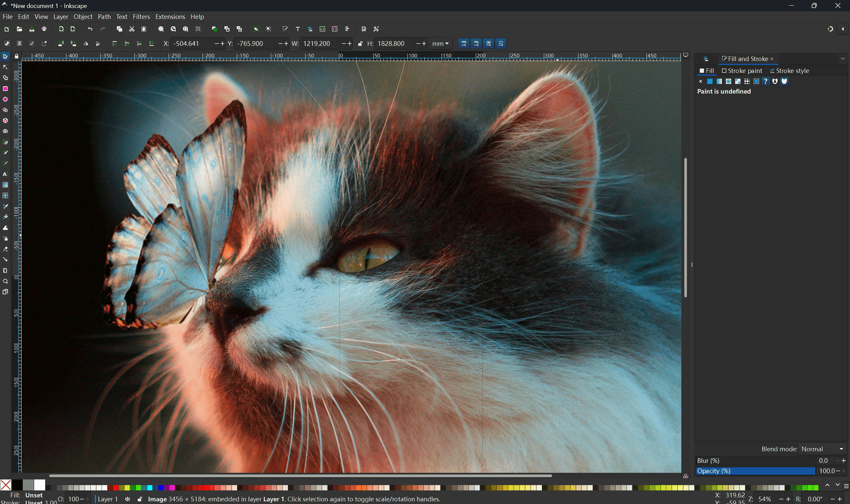Select the Gradient tool
The height and width of the screenshot is (504, 850).
tap(5, 185)
